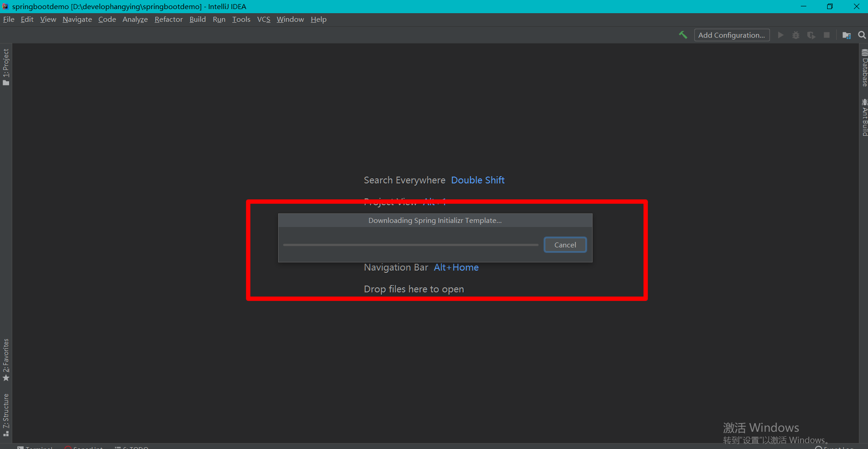Click the Drop files here to open text
The width and height of the screenshot is (868, 449).
[414, 289]
